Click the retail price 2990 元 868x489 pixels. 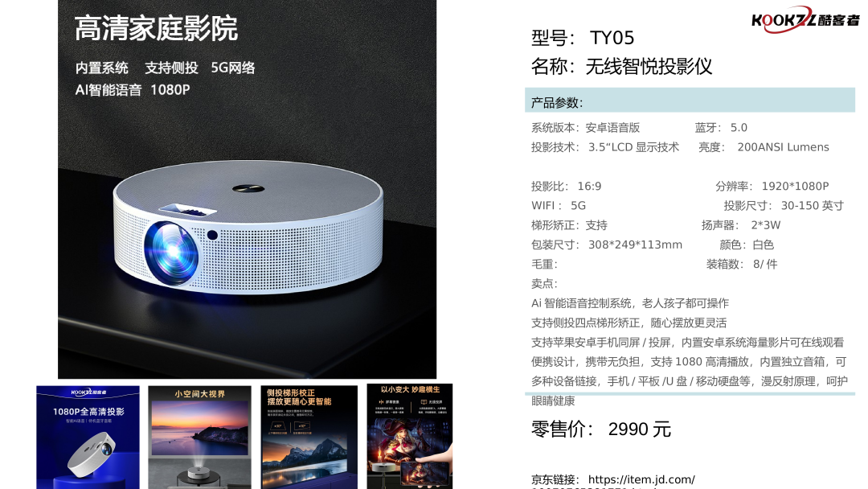640,429
